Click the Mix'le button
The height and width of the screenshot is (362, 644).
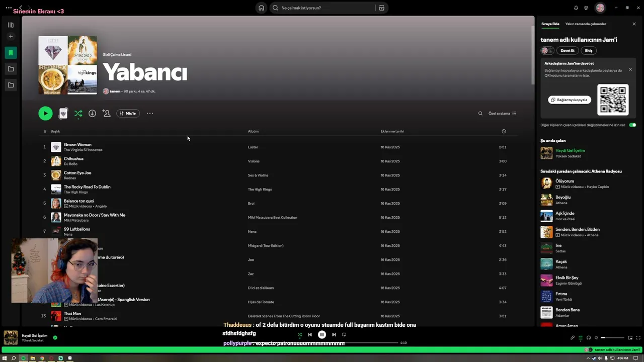[x=128, y=113]
